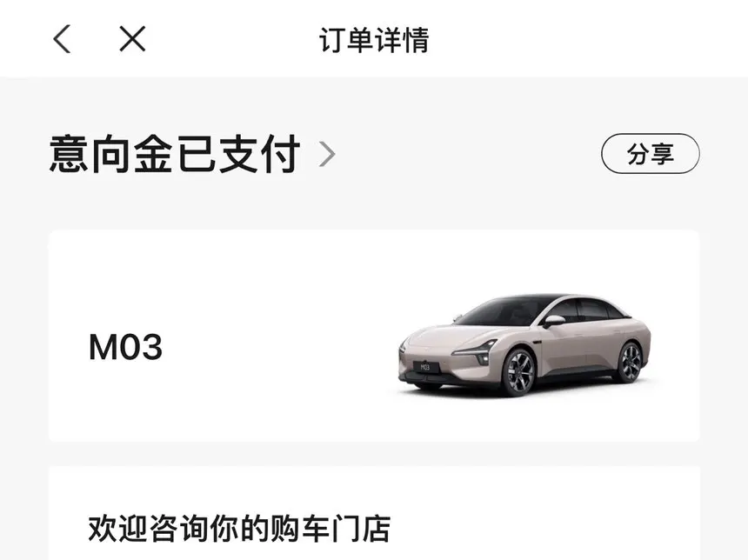This screenshot has width=748, height=560.
Task: Tap the M03 model name text
Action: (x=125, y=347)
